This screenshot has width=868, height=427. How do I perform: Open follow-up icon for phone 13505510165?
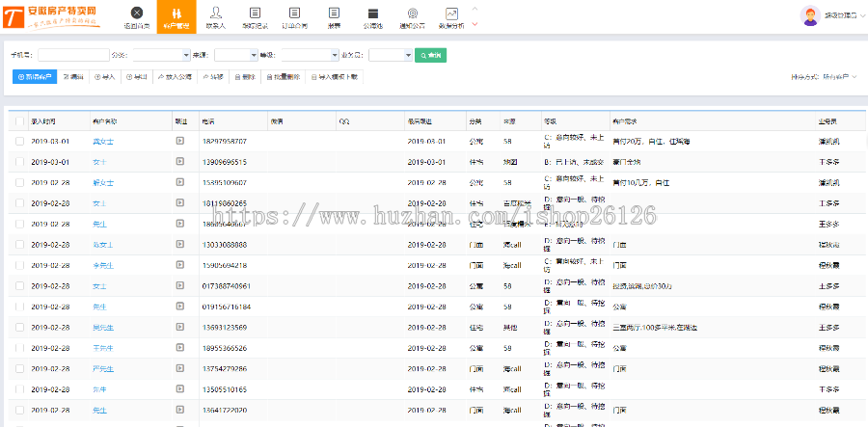pos(180,389)
